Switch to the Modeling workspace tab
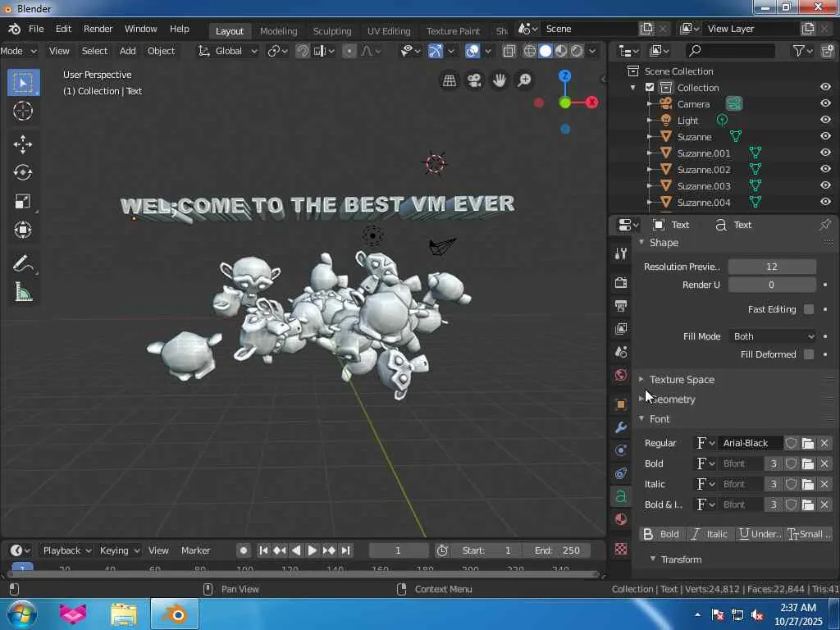This screenshot has height=630, width=840. coord(279,31)
